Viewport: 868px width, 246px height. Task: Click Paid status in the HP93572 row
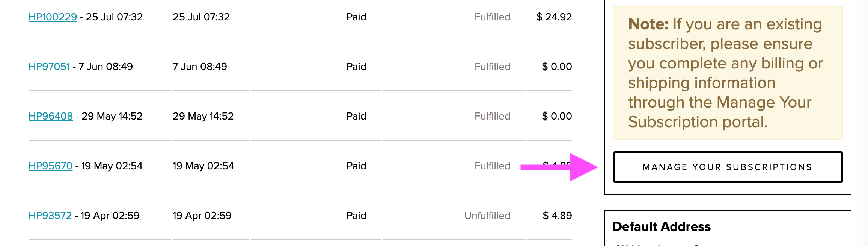(x=356, y=216)
